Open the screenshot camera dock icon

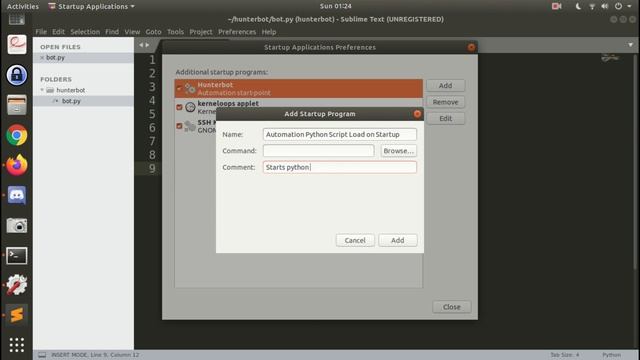(x=17, y=225)
